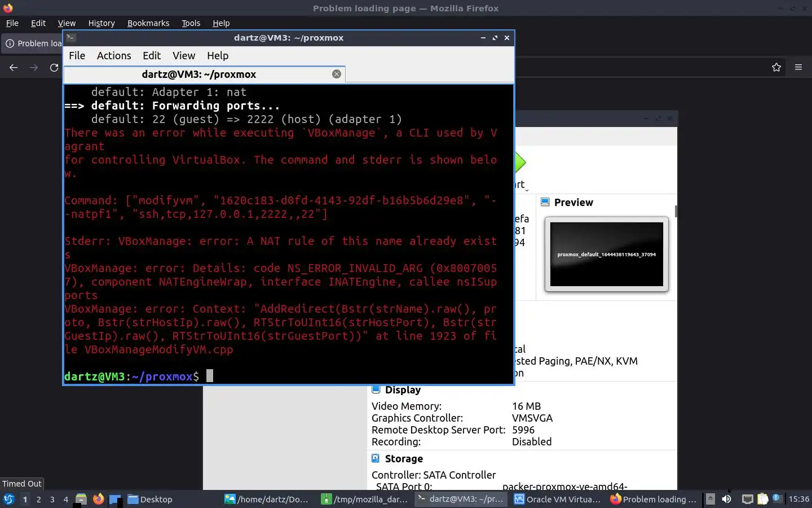Screen dimensions: 812x508
Task: Open the application launcher menu in taskbar
Action: tap(8, 499)
